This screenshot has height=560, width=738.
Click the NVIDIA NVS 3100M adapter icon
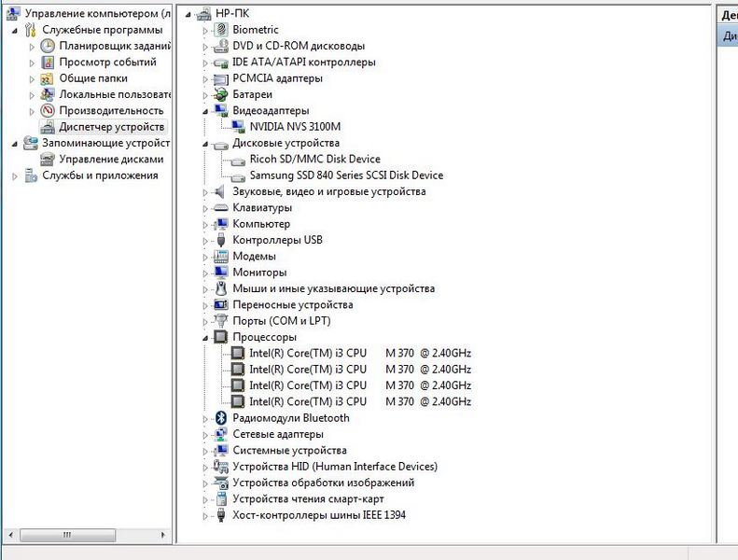(x=238, y=127)
